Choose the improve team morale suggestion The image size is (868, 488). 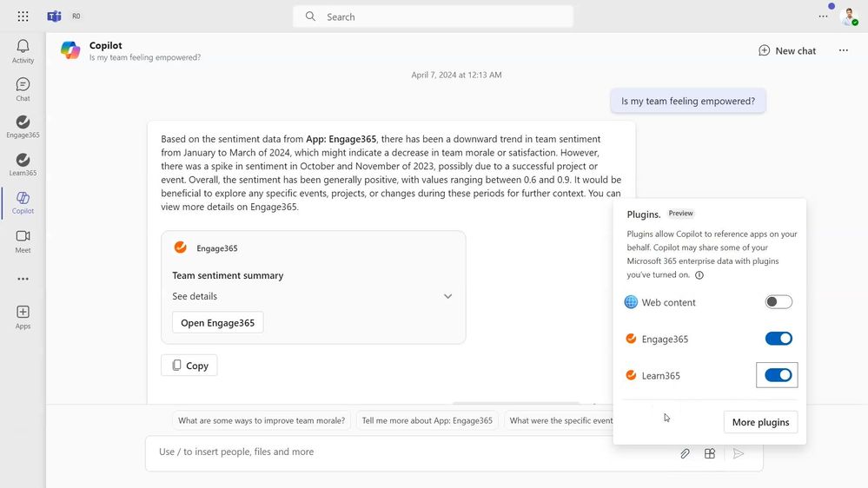[x=262, y=421]
